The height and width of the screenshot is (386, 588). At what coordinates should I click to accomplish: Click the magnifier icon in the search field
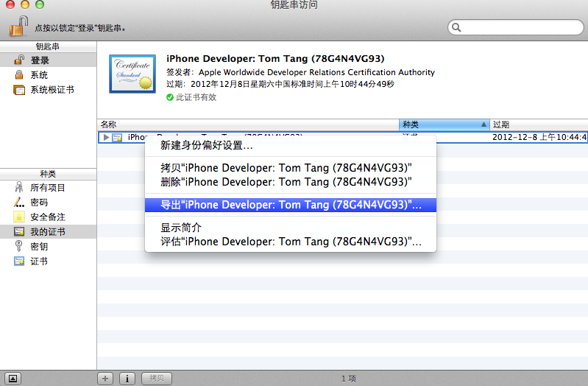456,27
